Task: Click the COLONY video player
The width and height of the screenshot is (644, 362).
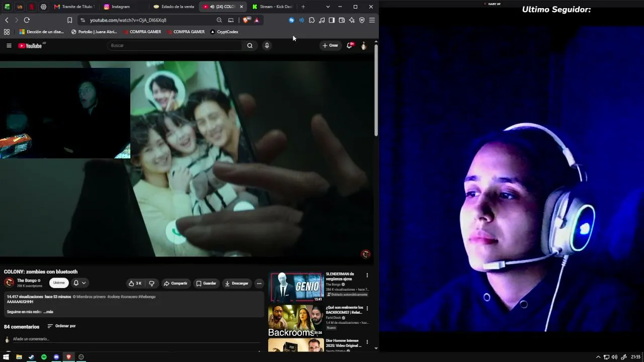Action: pyautogui.click(x=187, y=159)
